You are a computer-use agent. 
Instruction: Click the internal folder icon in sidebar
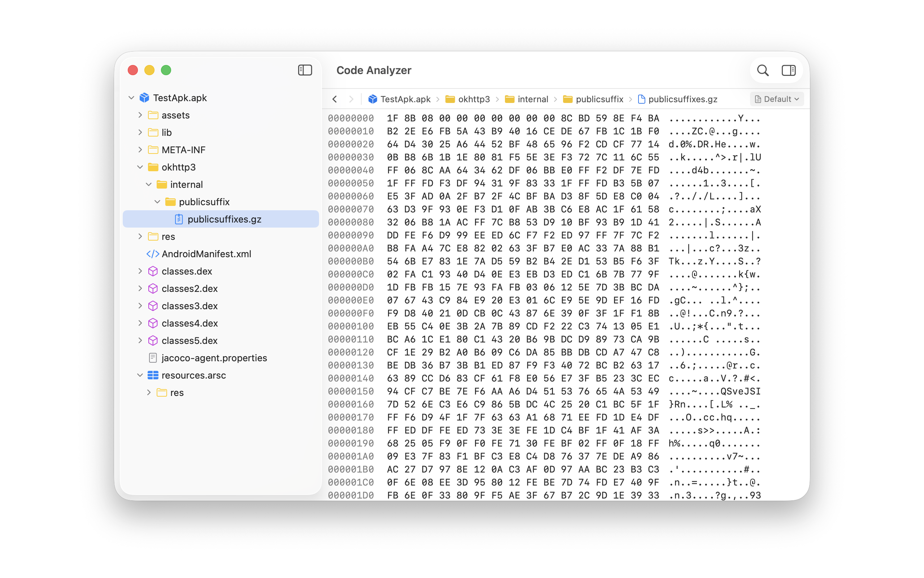(162, 185)
